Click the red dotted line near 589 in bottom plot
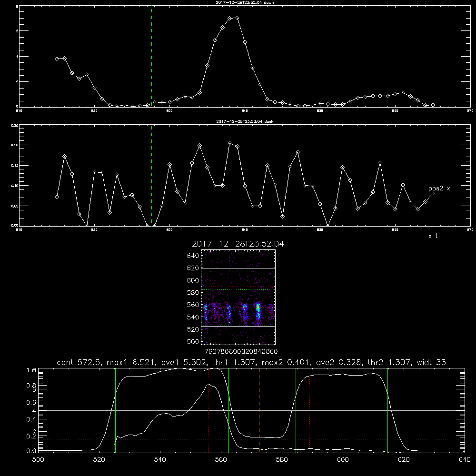Screen dimensions: 476x476 310,410
